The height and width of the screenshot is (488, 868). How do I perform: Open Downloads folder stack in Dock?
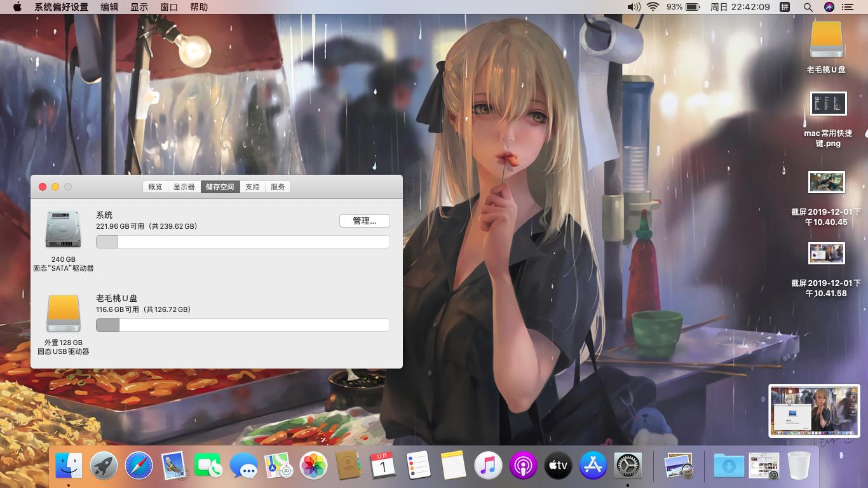click(x=729, y=466)
